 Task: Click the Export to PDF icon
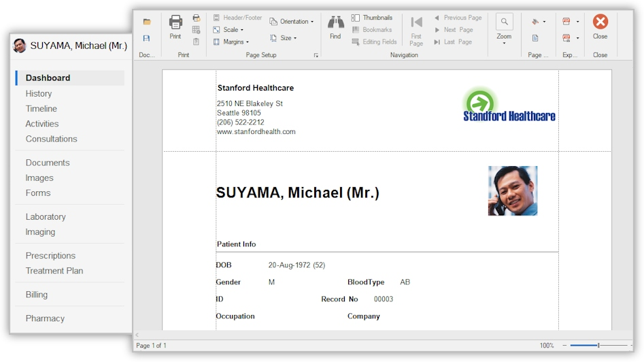pos(566,21)
